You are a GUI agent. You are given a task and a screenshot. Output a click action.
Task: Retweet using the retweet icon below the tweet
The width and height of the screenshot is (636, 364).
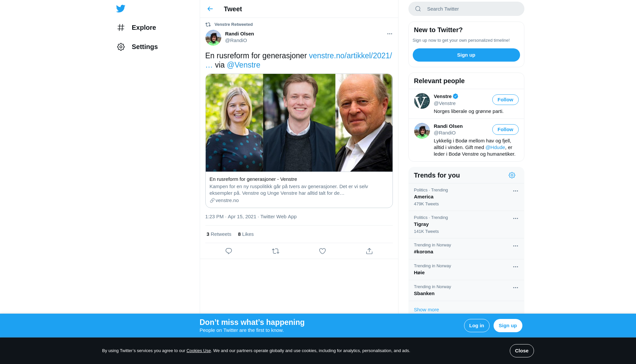276,251
